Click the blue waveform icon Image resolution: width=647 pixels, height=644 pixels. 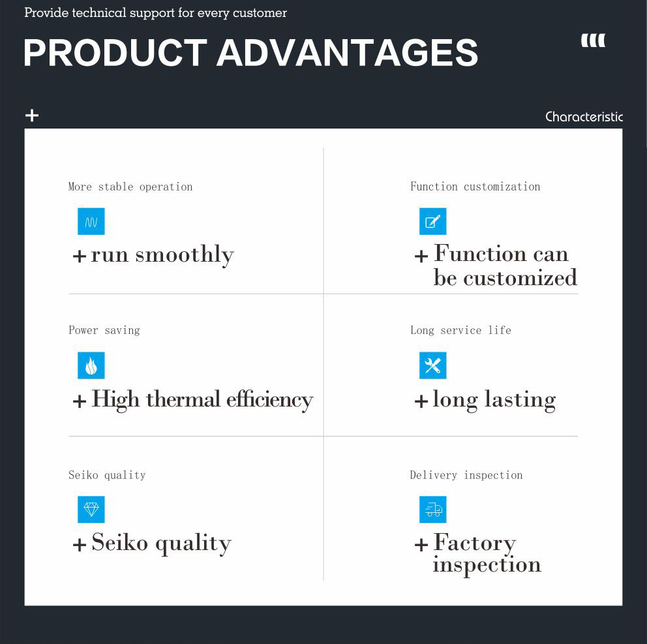(91, 222)
